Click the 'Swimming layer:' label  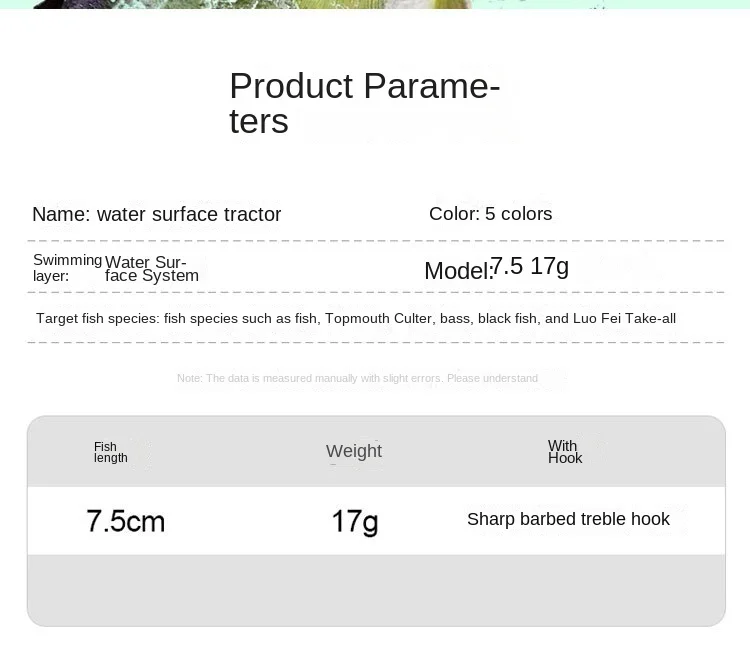tap(66, 268)
